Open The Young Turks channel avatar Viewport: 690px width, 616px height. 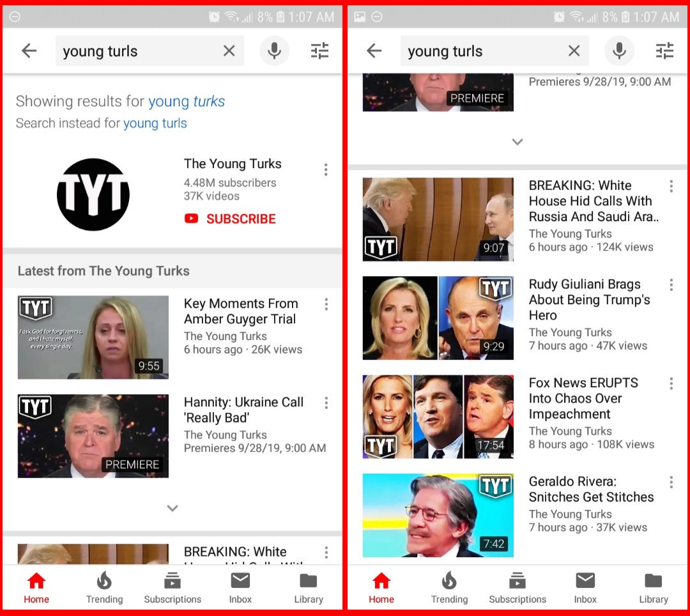point(93,194)
